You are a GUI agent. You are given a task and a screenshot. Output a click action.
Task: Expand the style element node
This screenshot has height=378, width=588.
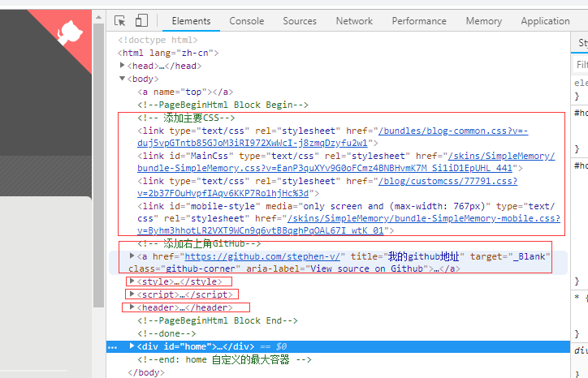click(x=132, y=281)
